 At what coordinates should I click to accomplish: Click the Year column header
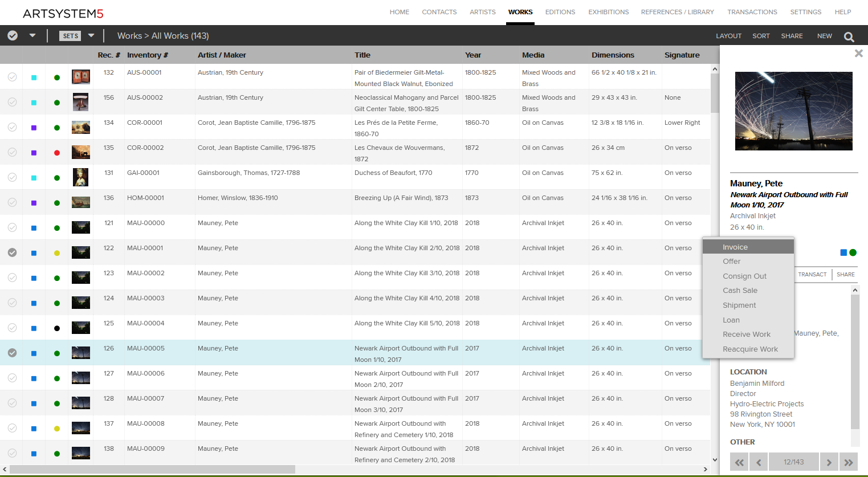(473, 55)
